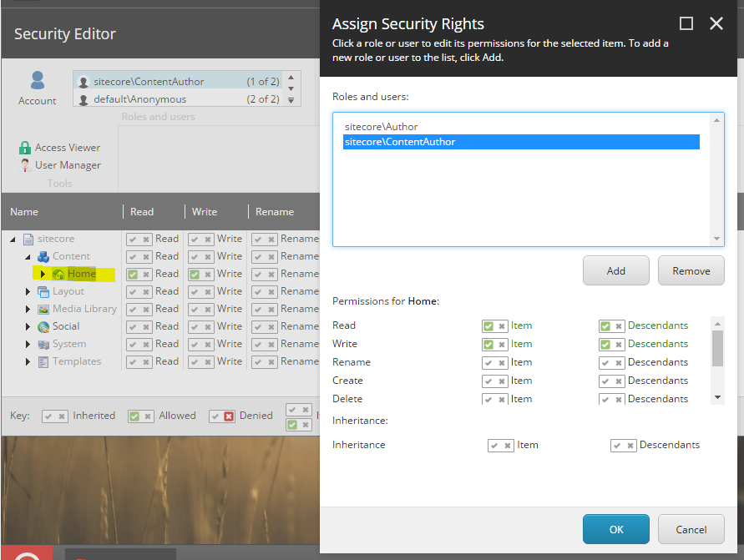Select default\Anonymous account in ribbon
Image resolution: width=744 pixels, height=560 pixels.
point(179,99)
